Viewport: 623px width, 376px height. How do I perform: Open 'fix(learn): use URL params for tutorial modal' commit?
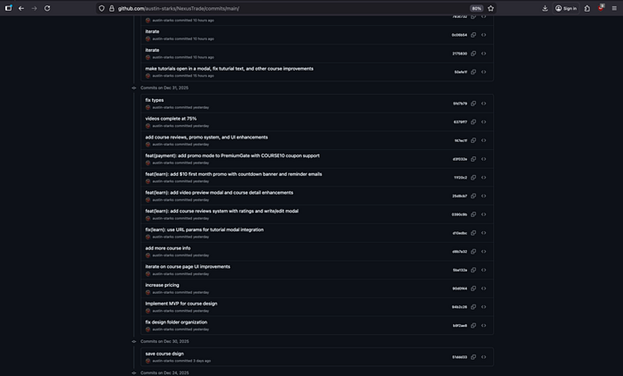[x=205, y=229]
